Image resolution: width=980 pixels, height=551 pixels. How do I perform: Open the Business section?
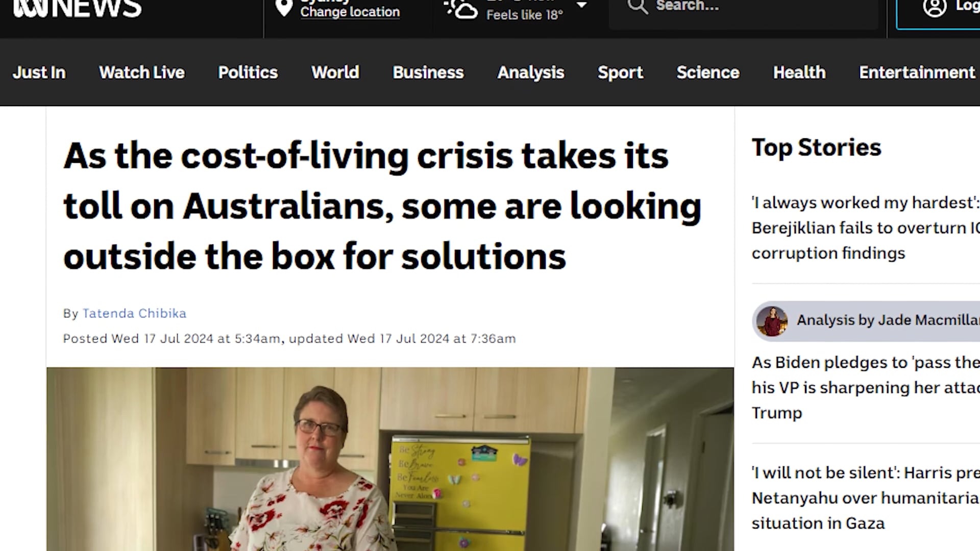pyautogui.click(x=428, y=72)
